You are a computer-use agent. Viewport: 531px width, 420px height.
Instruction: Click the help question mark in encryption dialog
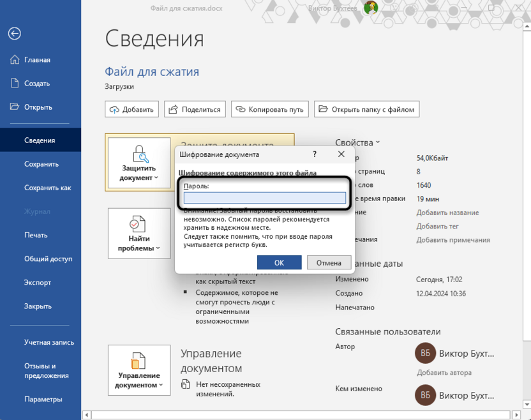tap(314, 154)
